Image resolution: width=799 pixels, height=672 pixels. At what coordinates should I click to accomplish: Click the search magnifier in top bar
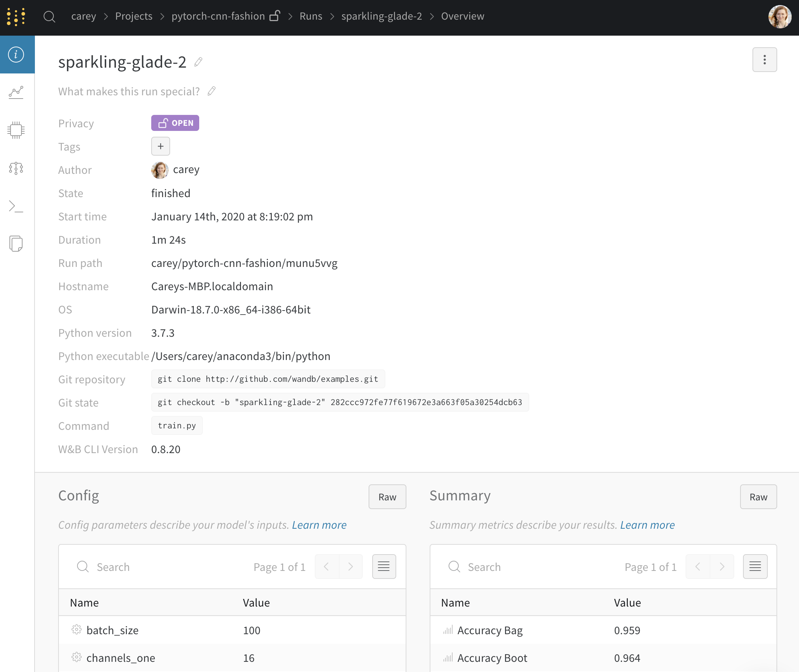49,16
